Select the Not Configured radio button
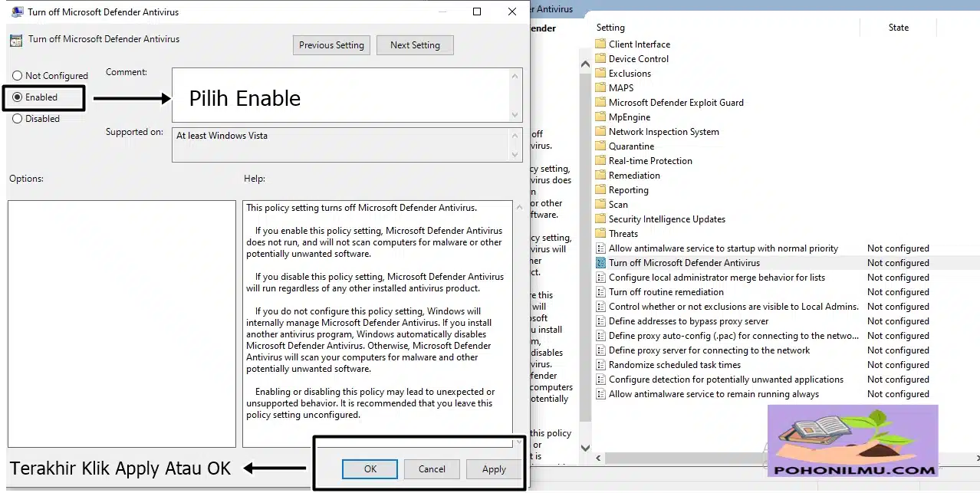 click(17, 76)
